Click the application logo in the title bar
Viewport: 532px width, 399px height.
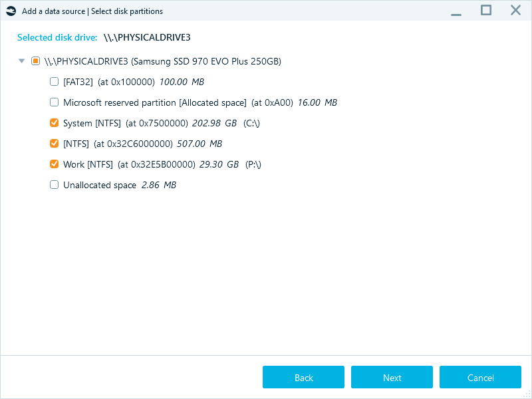tap(11, 11)
